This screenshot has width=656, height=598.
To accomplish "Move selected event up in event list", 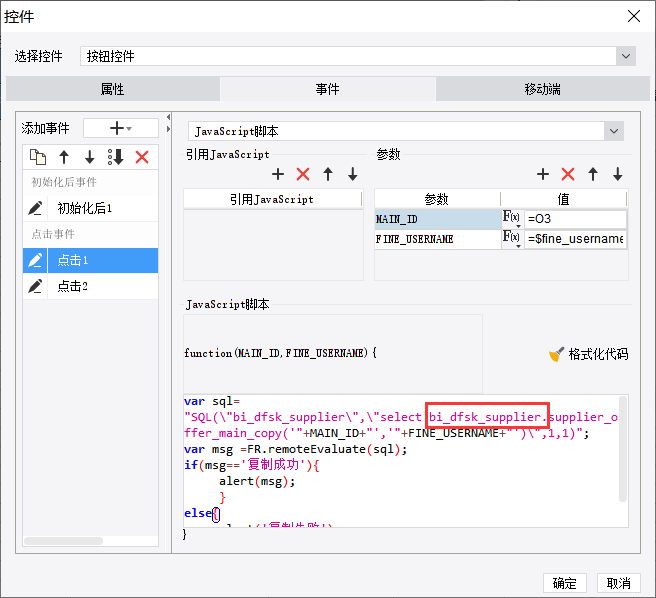I will (x=64, y=157).
